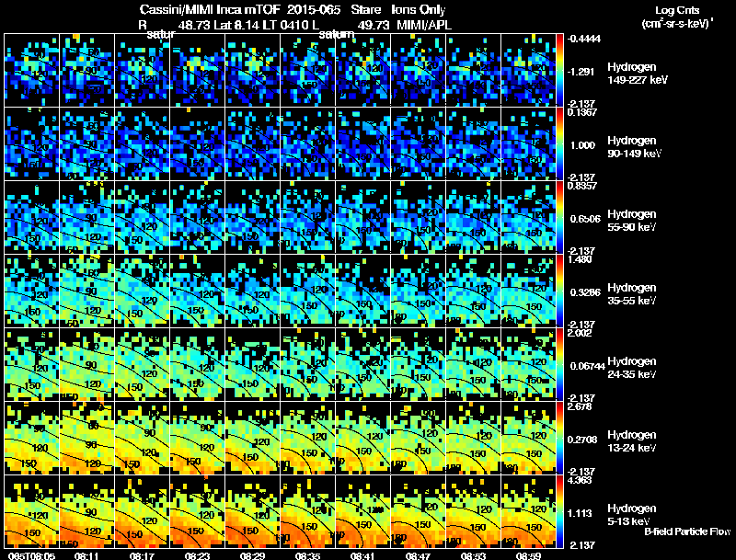The image size is (736, 560).
Task: Click the 08:29 time axis label
Action: click(x=252, y=555)
